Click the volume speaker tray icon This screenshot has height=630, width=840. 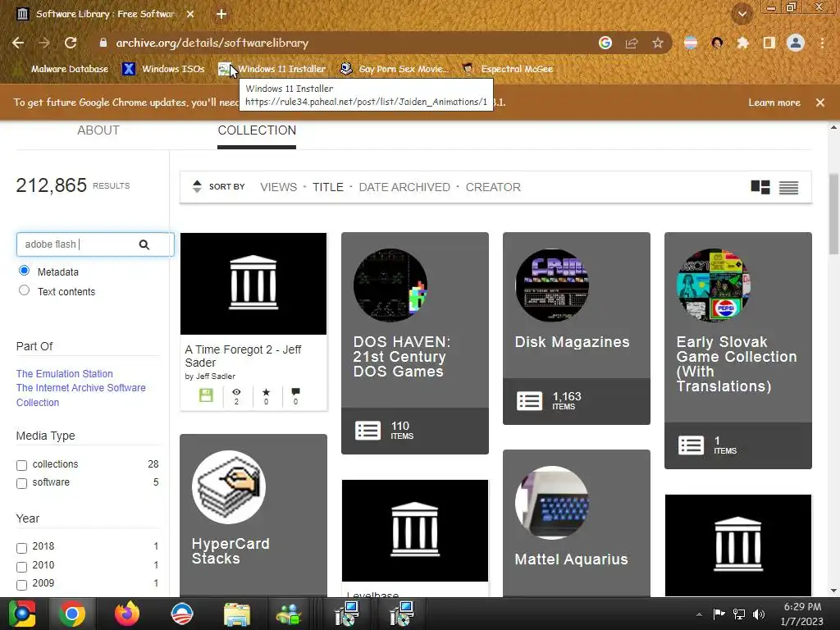pyautogui.click(x=759, y=614)
